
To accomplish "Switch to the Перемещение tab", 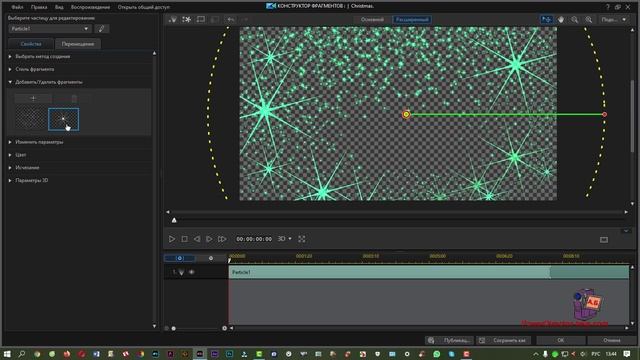I will tap(78, 44).
